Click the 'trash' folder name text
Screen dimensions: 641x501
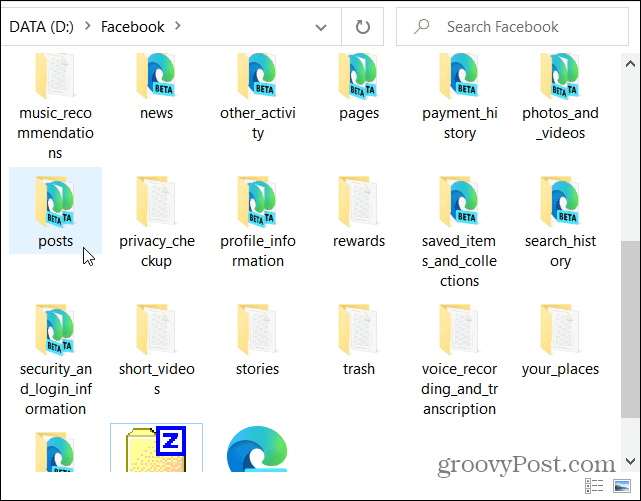coord(359,369)
